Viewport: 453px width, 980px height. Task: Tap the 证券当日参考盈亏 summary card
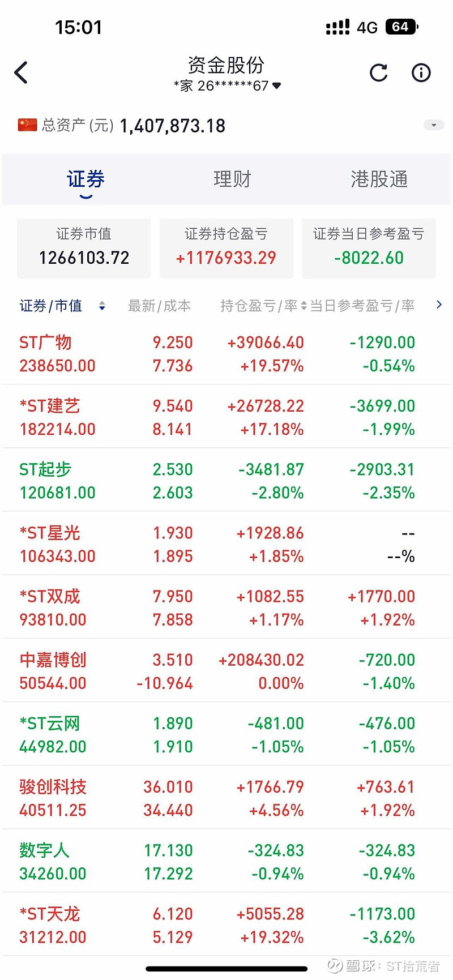pos(369,248)
